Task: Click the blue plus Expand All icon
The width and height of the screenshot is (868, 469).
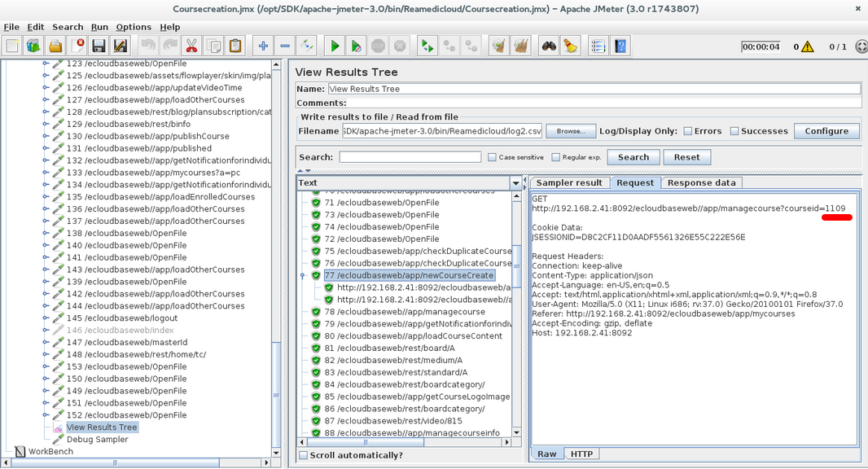Action: [263, 46]
